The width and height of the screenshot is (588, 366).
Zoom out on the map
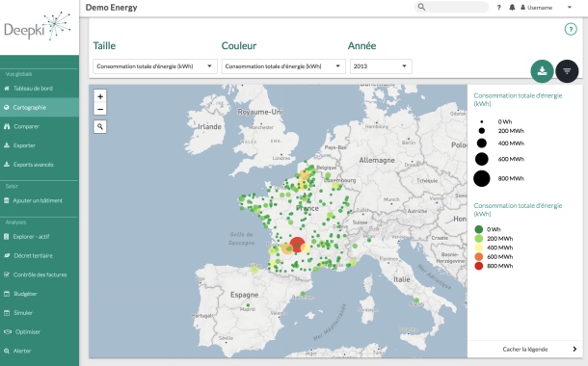coord(100,109)
